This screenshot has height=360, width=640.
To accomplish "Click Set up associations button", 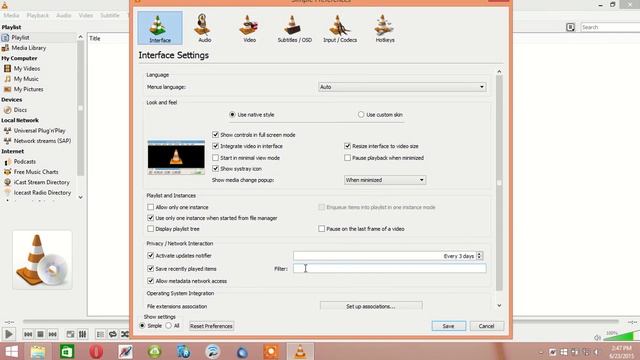I will coord(371,306).
